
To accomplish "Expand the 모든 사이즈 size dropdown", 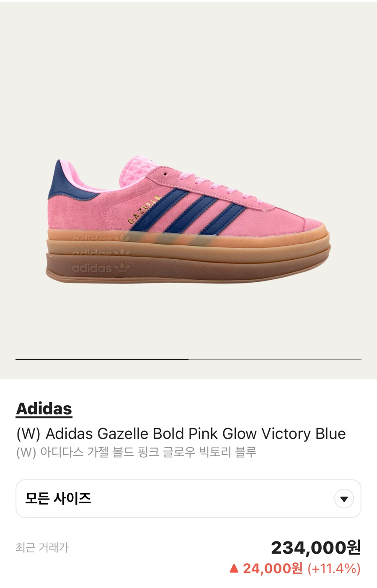I will [x=188, y=499].
